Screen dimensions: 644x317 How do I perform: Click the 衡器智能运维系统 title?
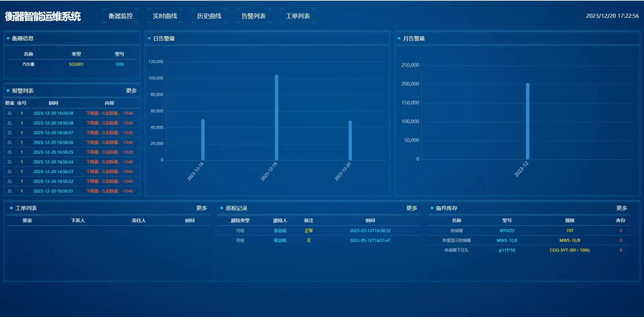[x=43, y=16]
